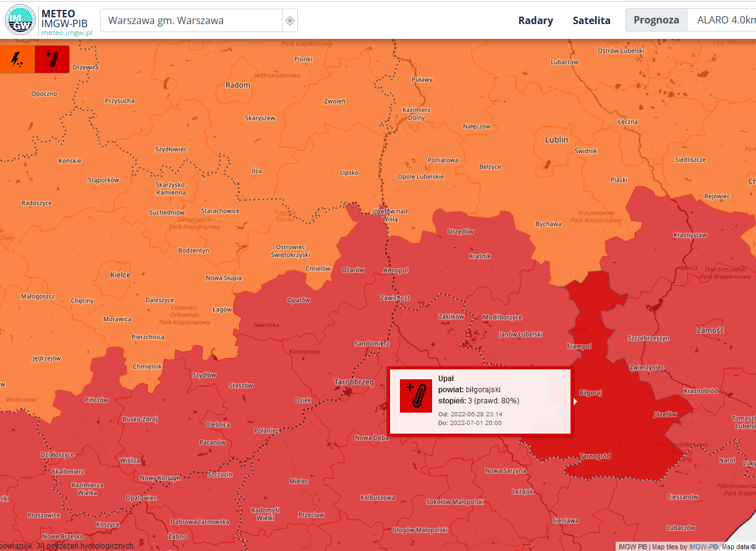This screenshot has height=551, width=756.
Task: Click the hydrological warnings notice at bottom left
Action: [68, 546]
